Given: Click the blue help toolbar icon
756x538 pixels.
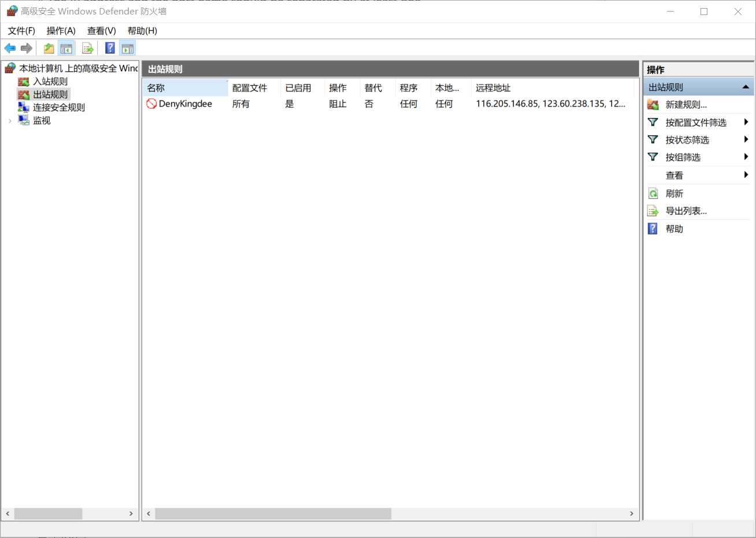Looking at the screenshot, I should tap(110, 48).
